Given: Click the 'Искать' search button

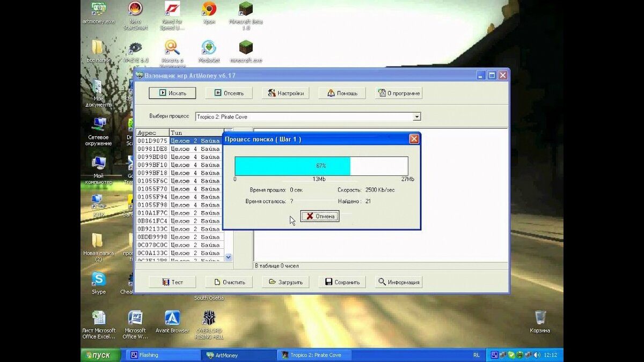Looking at the screenshot, I should pos(172,93).
